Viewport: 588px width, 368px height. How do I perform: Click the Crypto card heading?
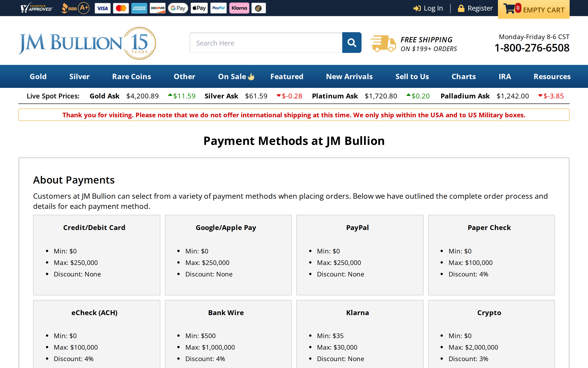pos(489,313)
